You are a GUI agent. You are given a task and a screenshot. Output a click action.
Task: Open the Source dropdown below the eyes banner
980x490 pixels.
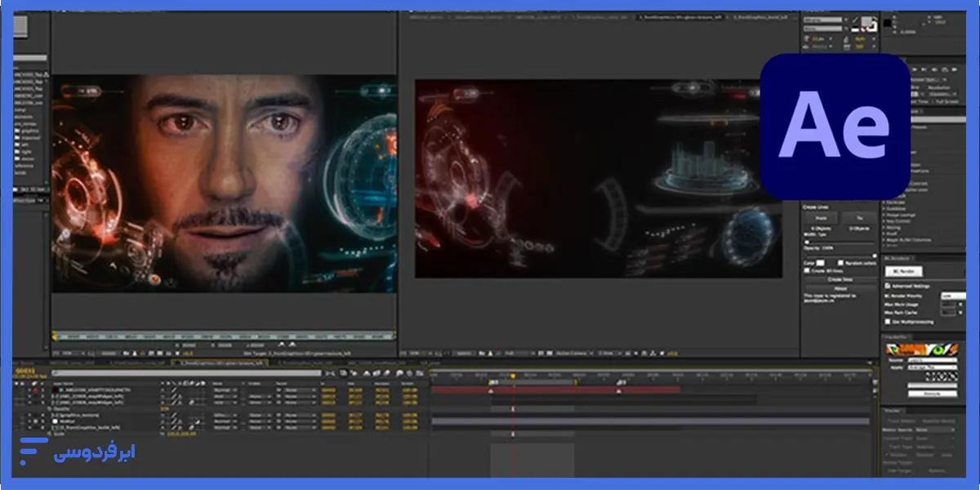[932, 359]
